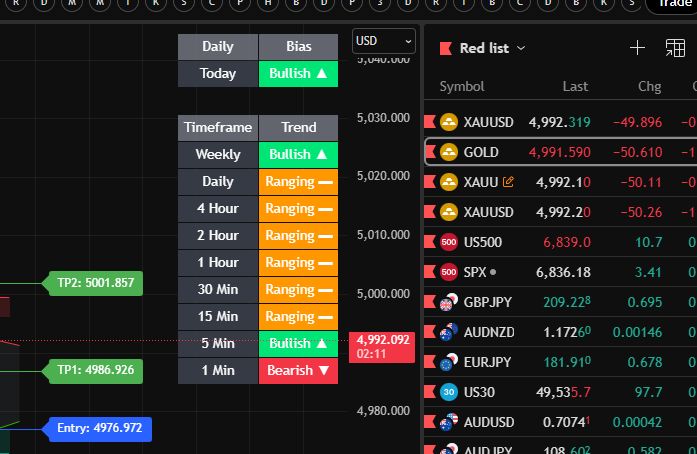Sort the watchlist by the Symbol column

point(462,87)
